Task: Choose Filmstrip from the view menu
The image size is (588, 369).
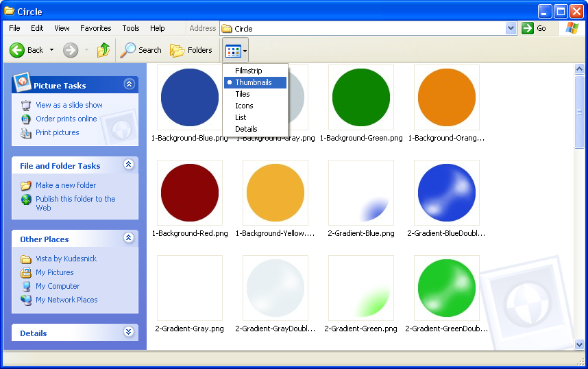Action: [255, 71]
